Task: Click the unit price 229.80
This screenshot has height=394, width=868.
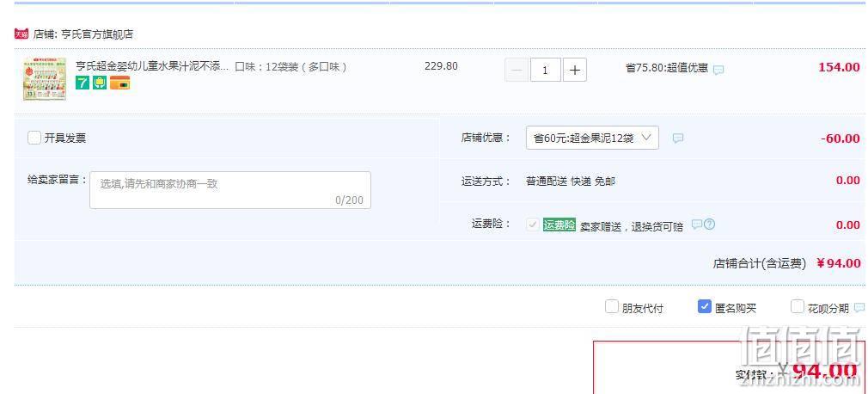Action: coord(441,66)
